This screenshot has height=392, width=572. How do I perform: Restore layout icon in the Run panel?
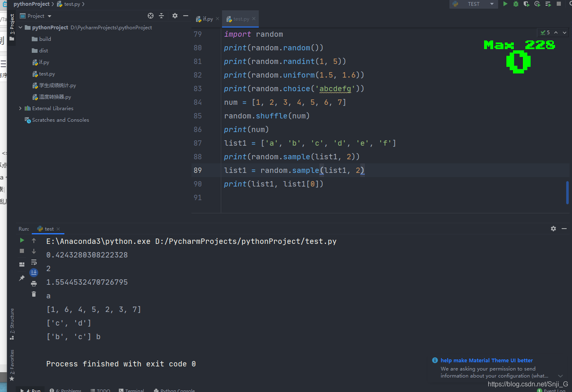[x=22, y=264]
